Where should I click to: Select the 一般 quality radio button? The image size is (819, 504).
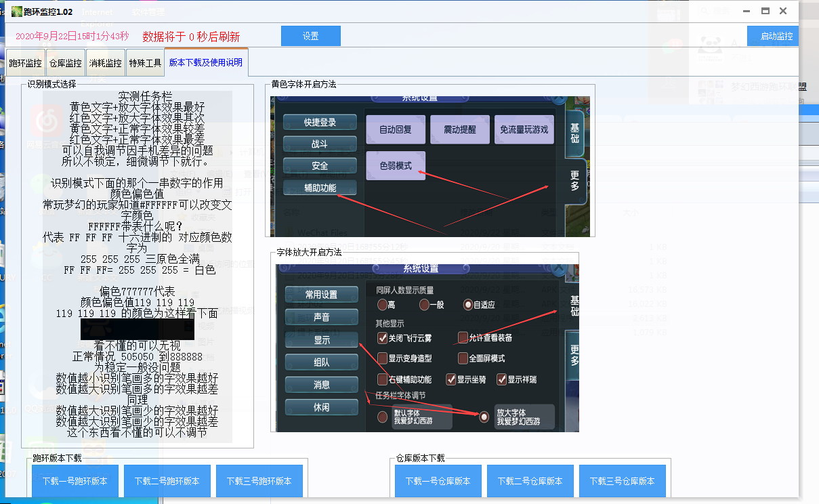pos(425,305)
